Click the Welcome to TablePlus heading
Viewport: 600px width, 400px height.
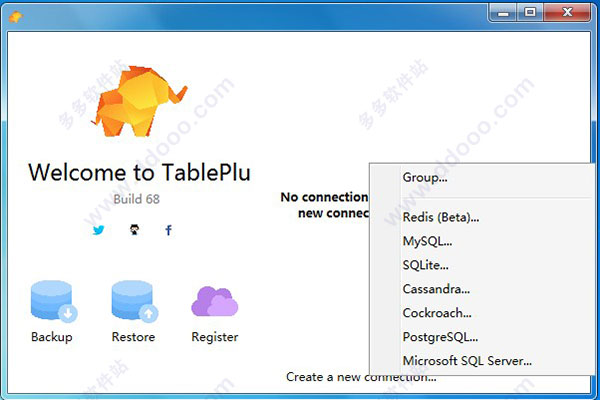pyautogui.click(x=139, y=172)
